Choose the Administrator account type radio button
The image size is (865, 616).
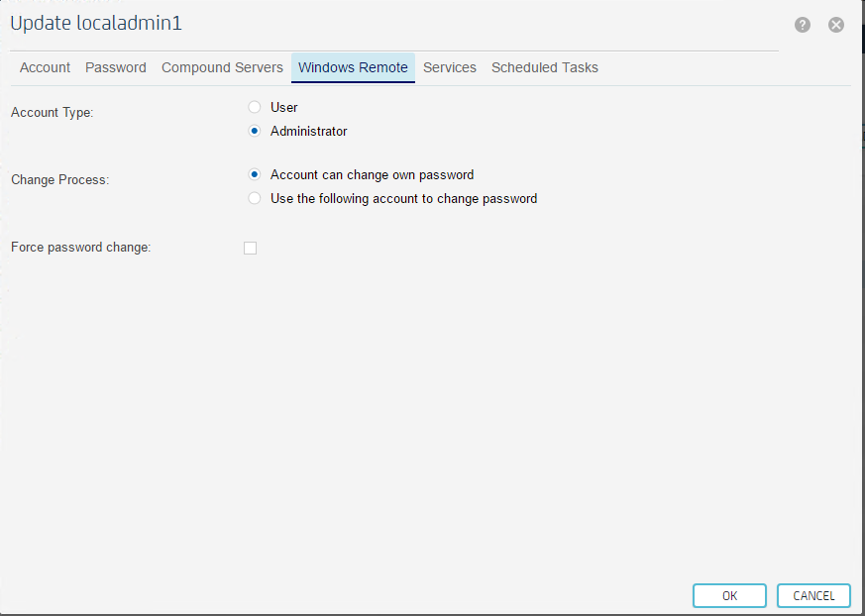pos(255,132)
